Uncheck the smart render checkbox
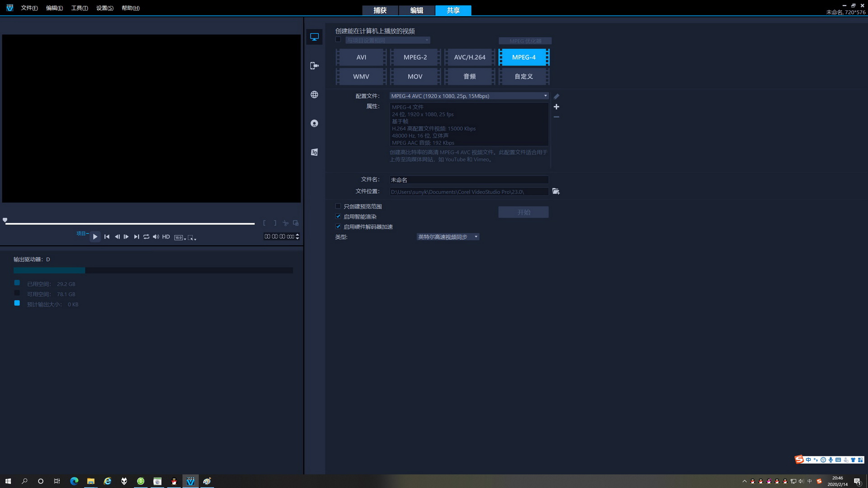The width and height of the screenshot is (868, 488). pos(338,216)
